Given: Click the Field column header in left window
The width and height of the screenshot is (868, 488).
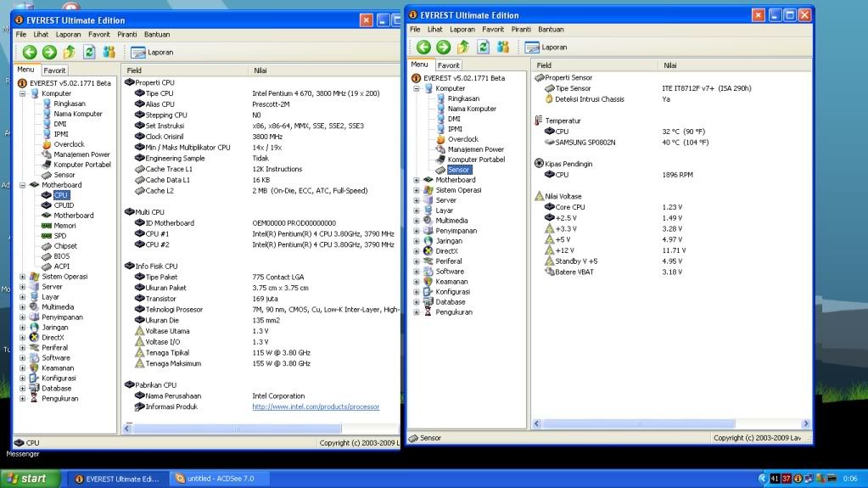Looking at the screenshot, I should 185,70.
